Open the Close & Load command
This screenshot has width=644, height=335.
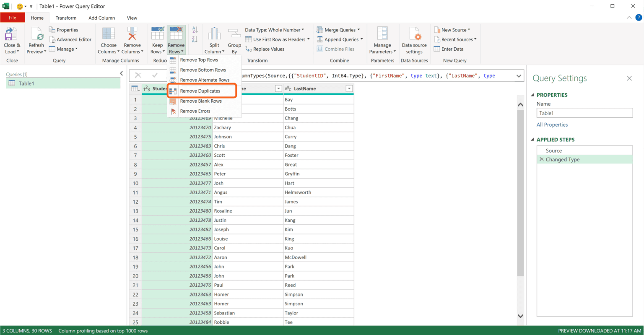[12, 39]
